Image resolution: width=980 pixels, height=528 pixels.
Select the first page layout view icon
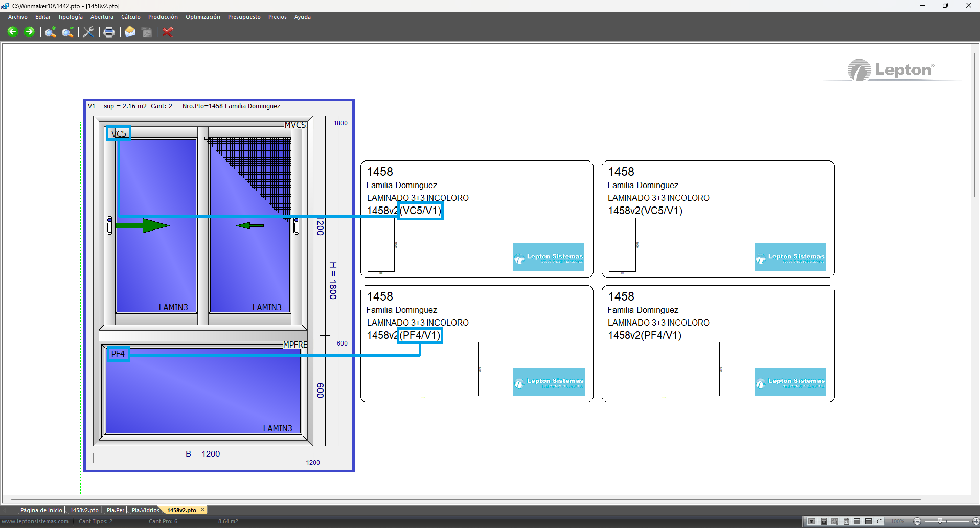coord(812,521)
